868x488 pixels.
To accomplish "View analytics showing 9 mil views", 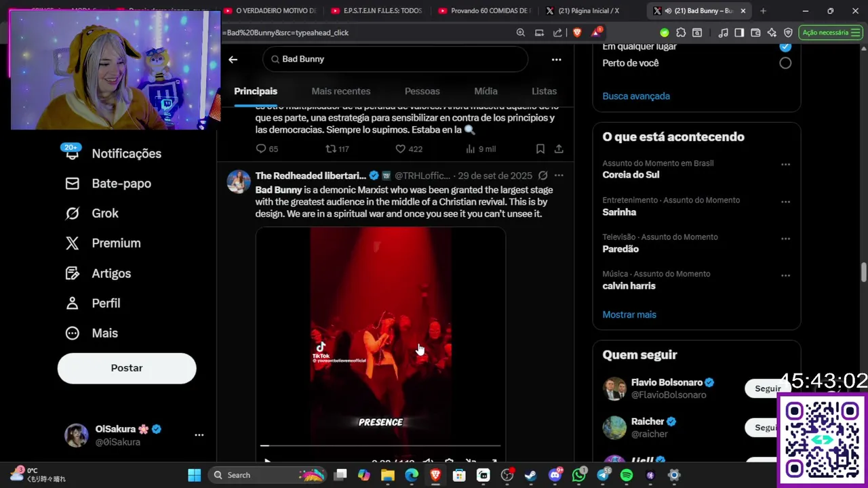I will point(481,148).
